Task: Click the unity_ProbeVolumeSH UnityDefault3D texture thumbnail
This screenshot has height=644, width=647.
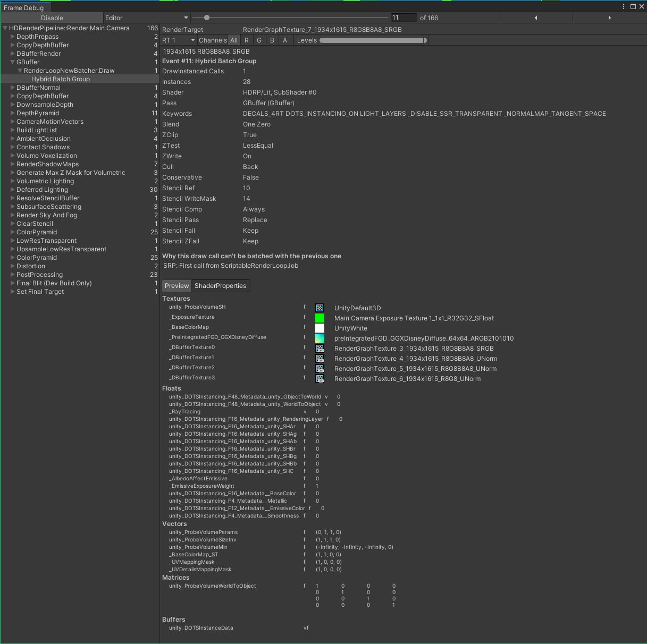Action: (320, 307)
